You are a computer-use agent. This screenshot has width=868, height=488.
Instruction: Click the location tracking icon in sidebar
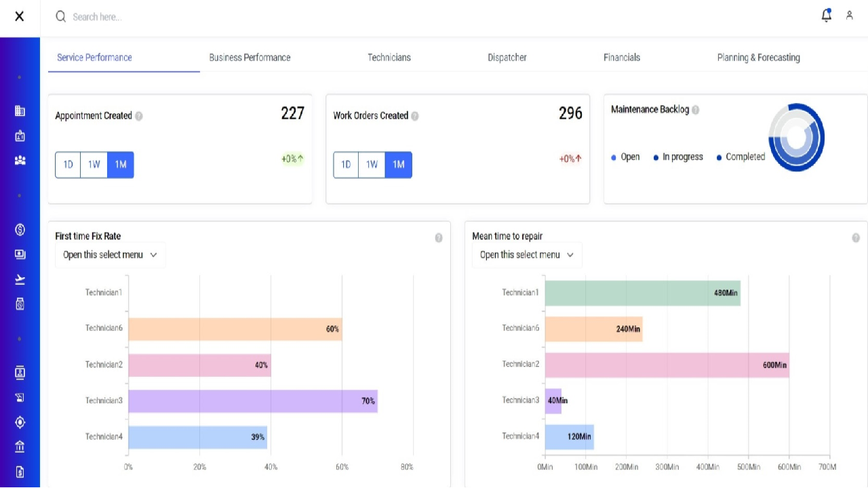pos(20,422)
